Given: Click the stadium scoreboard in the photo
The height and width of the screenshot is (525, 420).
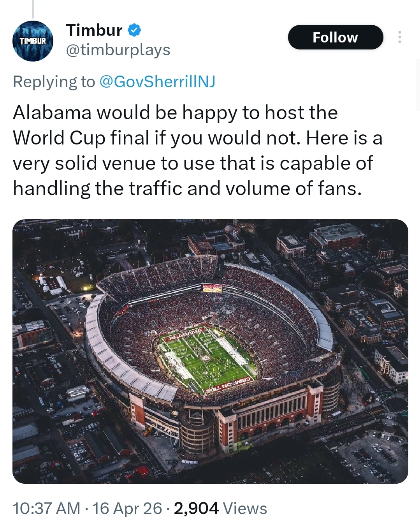Looking at the screenshot, I should tap(212, 288).
